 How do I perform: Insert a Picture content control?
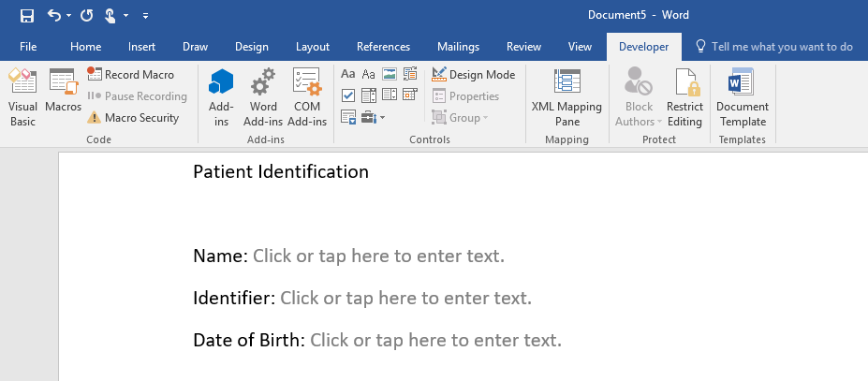pos(390,74)
